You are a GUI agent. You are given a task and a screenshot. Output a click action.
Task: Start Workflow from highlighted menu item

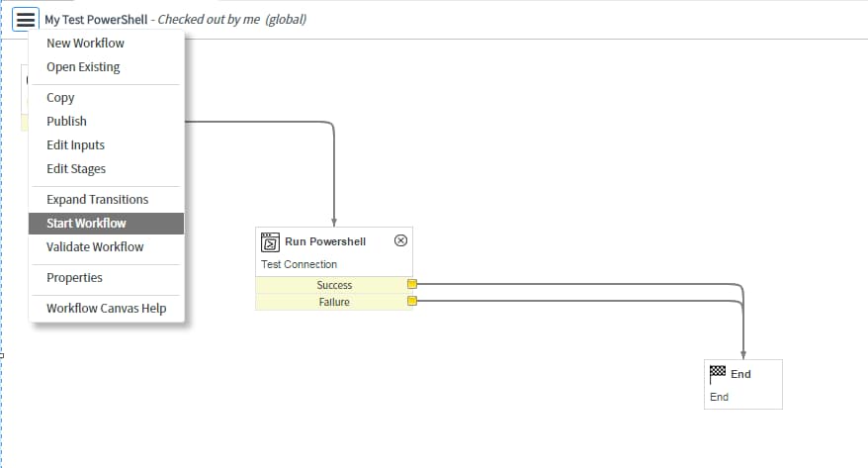[106, 224]
